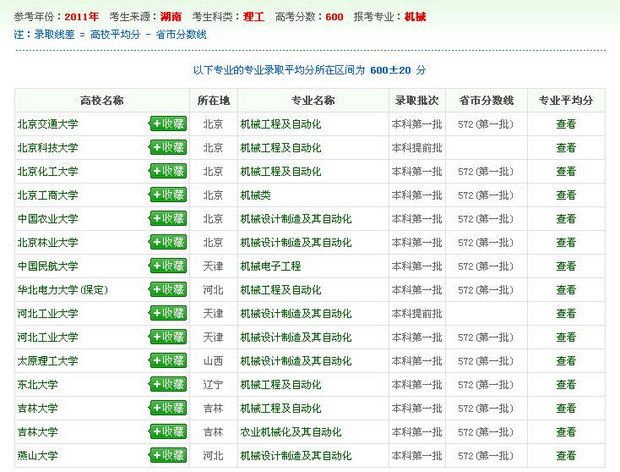Click 查看 in 北京科技大学 row
This screenshot has width=620, height=472.
(x=566, y=148)
